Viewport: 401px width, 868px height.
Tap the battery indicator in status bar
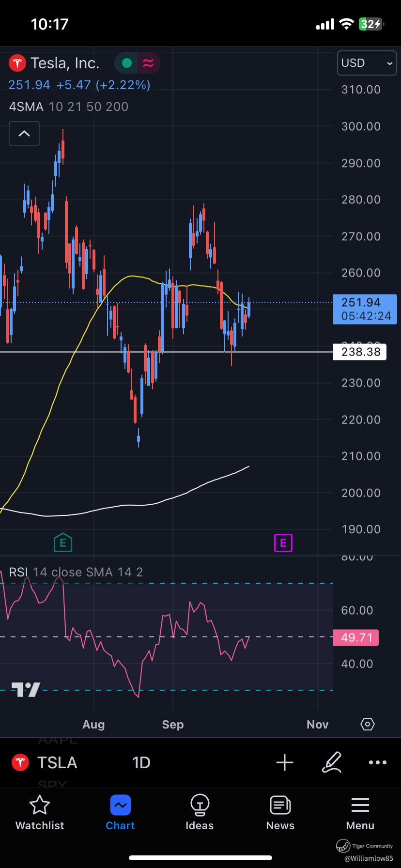371,24
